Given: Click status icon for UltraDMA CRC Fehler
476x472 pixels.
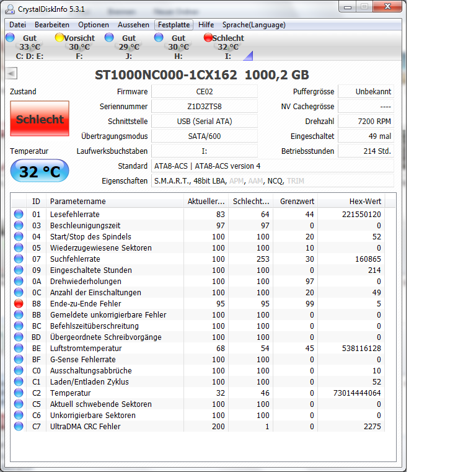Looking at the screenshot, I should 19,426.
